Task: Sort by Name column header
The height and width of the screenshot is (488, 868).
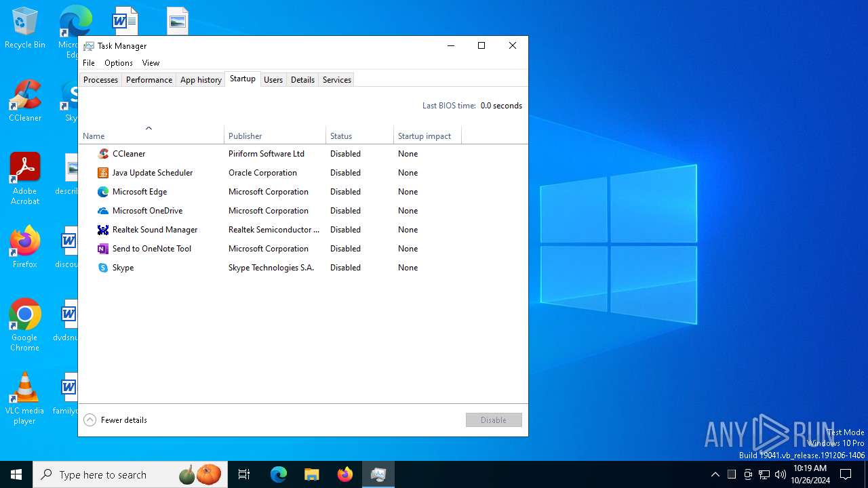Action: point(151,136)
